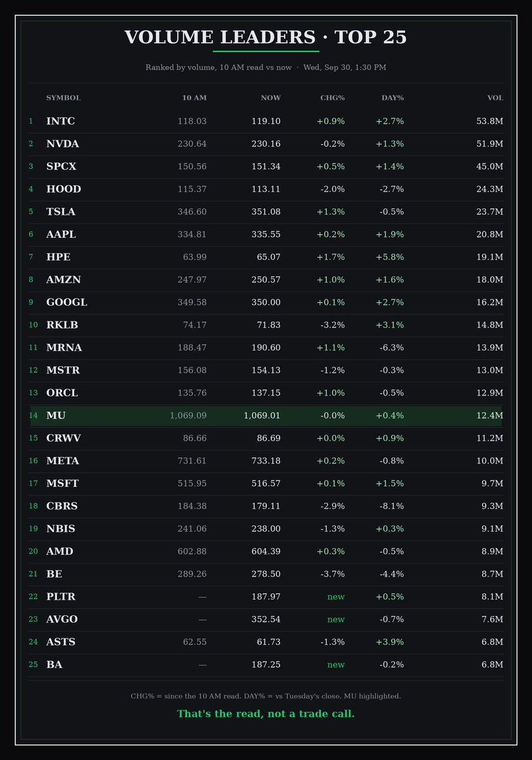Select the NBIS symbol
Image resolution: width=532 pixels, height=760 pixels.
point(61,529)
